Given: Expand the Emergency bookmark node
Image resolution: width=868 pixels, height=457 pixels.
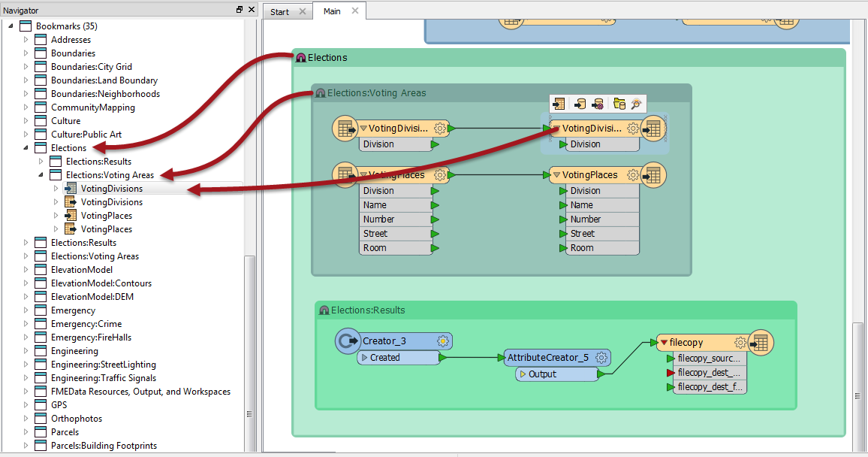Looking at the screenshot, I should (26, 310).
